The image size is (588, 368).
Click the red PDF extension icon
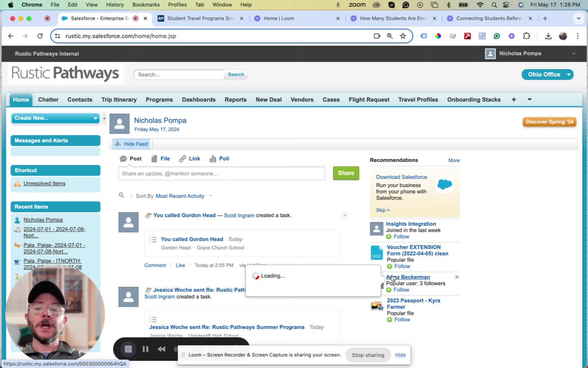click(467, 36)
